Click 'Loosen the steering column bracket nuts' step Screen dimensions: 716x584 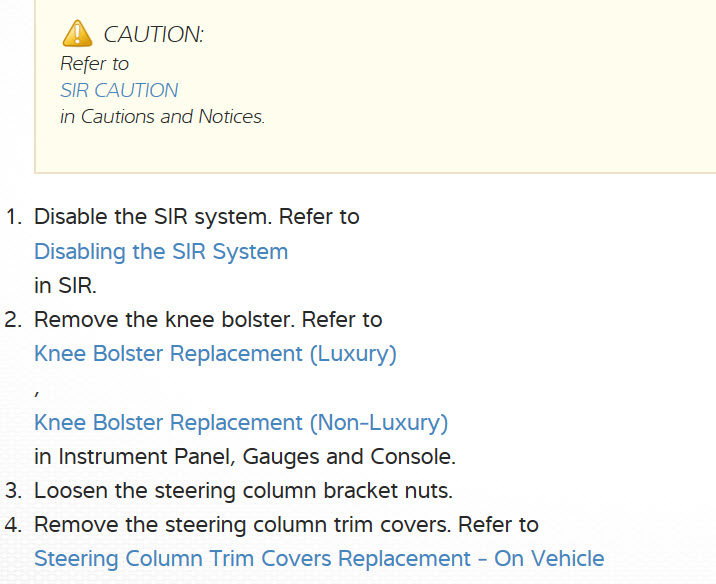243,490
